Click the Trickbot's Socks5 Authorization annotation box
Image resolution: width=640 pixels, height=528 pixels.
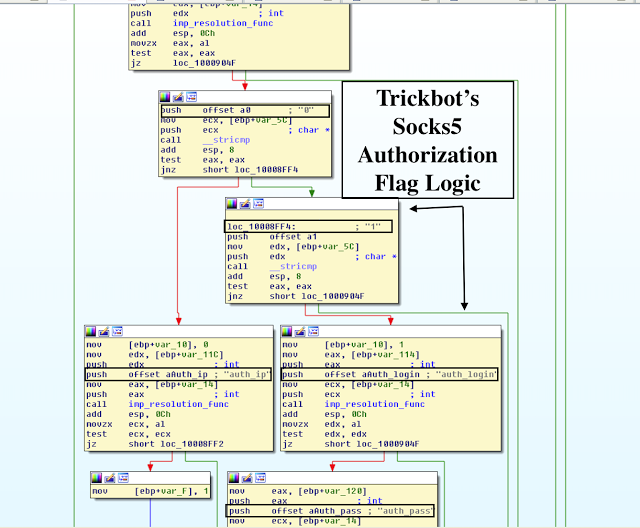click(428, 140)
